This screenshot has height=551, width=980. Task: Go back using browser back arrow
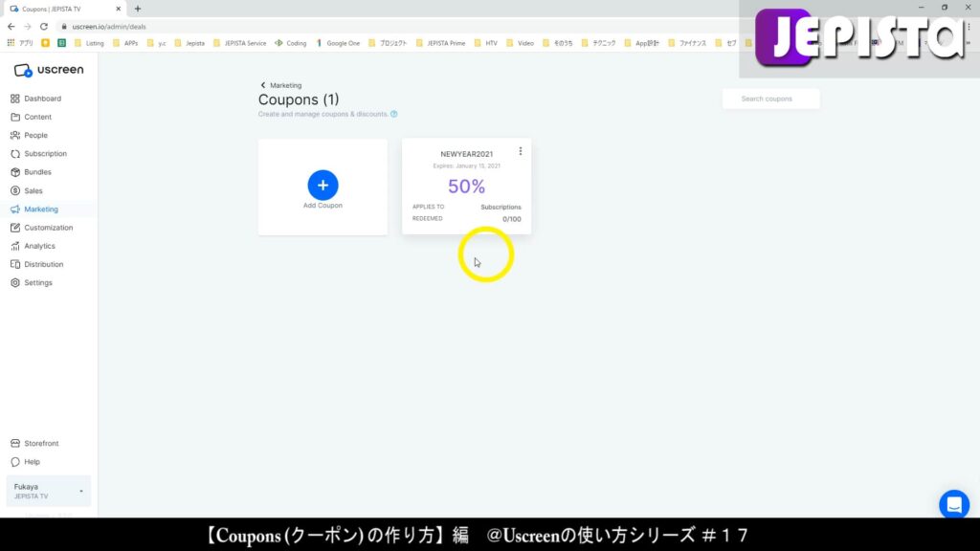pyautogui.click(x=11, y=26)
